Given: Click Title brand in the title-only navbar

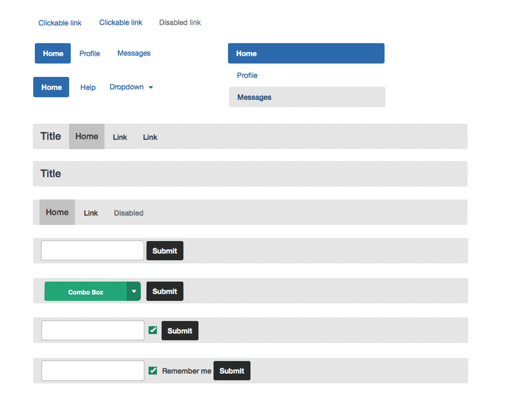Looking at the screenshot, I should pos(50,174).
